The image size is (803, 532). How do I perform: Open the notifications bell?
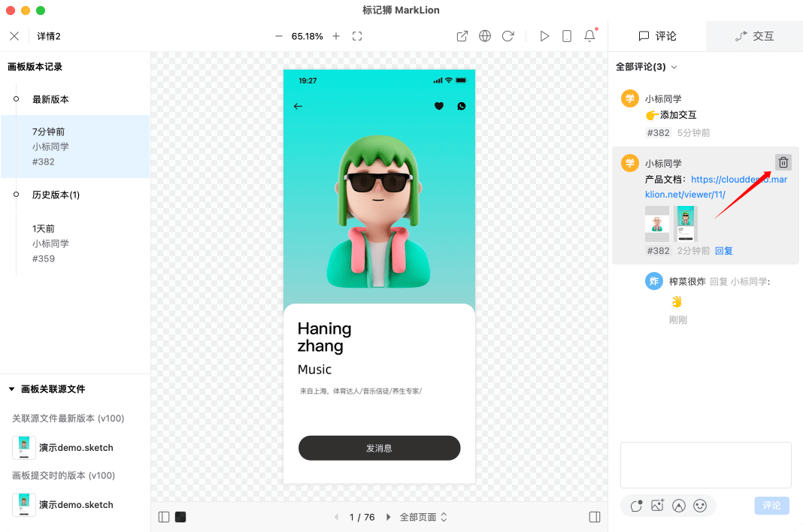pyautogui.click(x=589, y=36)
